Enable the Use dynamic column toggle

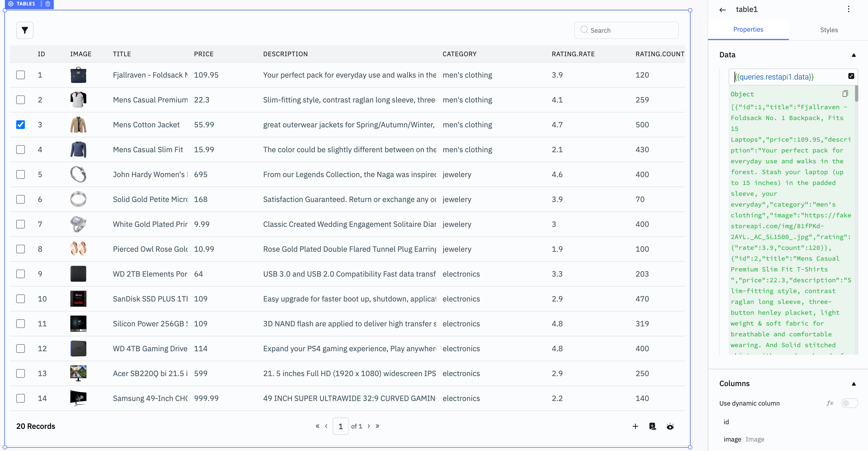849,403
